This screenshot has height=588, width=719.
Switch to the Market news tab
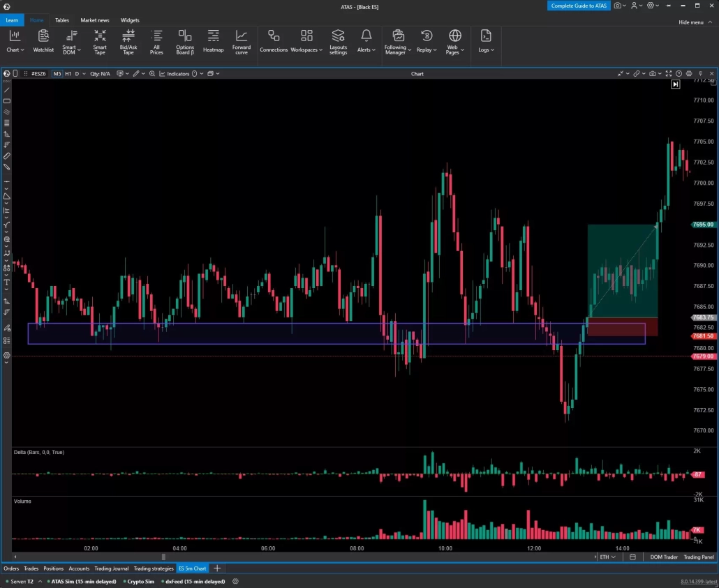[x=95, y=20]
